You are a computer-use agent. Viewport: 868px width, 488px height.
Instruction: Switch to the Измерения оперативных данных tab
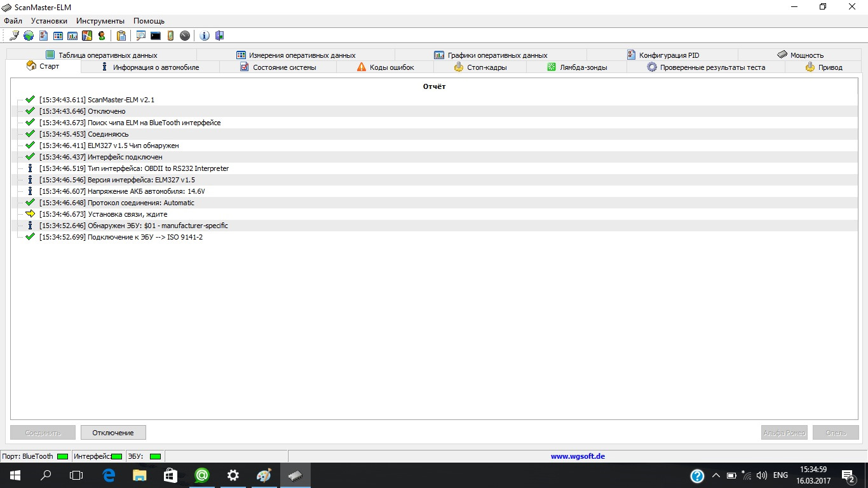pyautogui.click(x=296, y=55)
